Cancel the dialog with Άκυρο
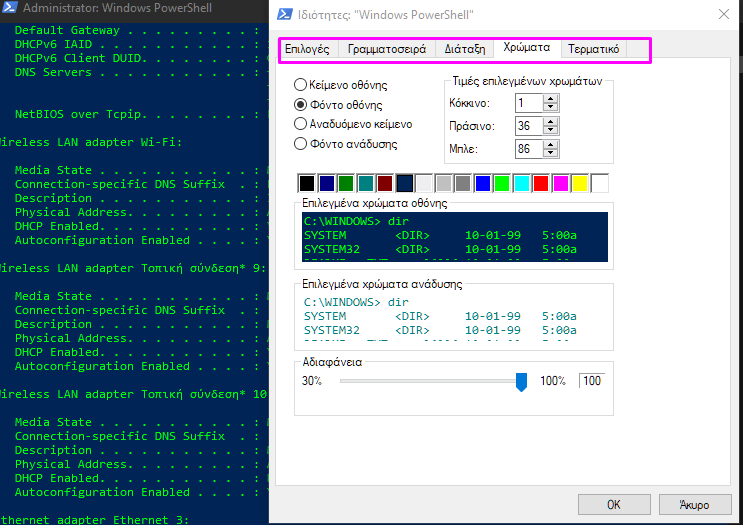 (695, 505)
